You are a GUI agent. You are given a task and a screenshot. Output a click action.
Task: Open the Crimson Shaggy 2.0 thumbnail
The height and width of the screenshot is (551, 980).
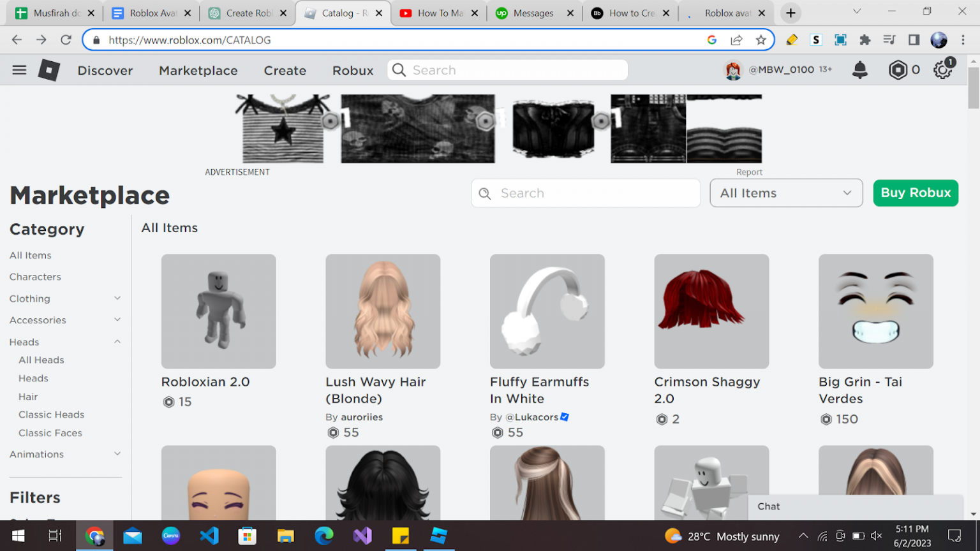(x=711, y=311)
